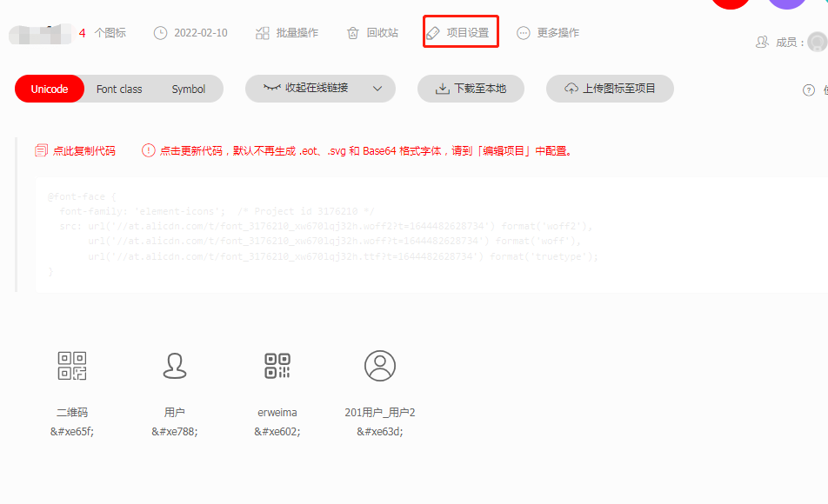Screen dimensions: 828x504
Task: Click the member avatar thumbnail
Action: click(816, 41)
